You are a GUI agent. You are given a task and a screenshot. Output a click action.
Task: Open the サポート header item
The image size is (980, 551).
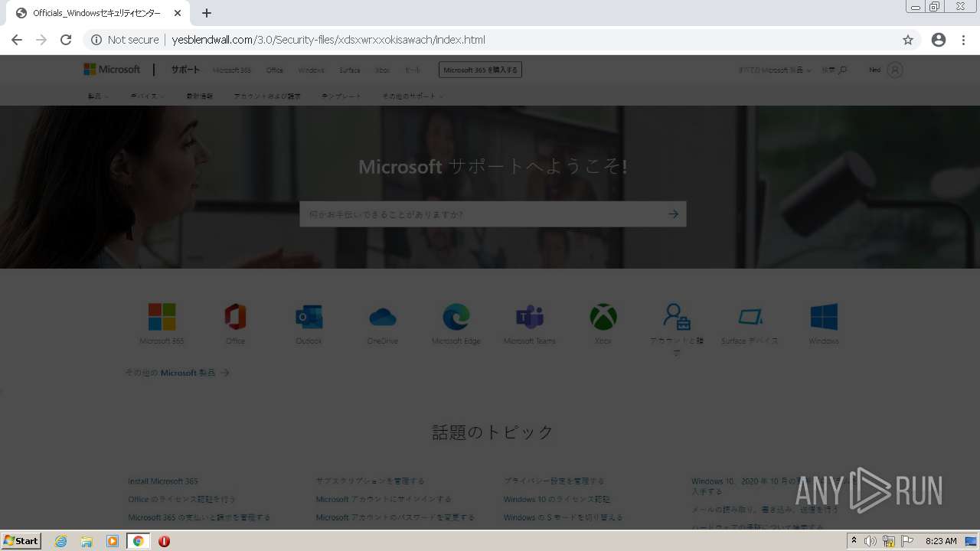coord(185,70)
